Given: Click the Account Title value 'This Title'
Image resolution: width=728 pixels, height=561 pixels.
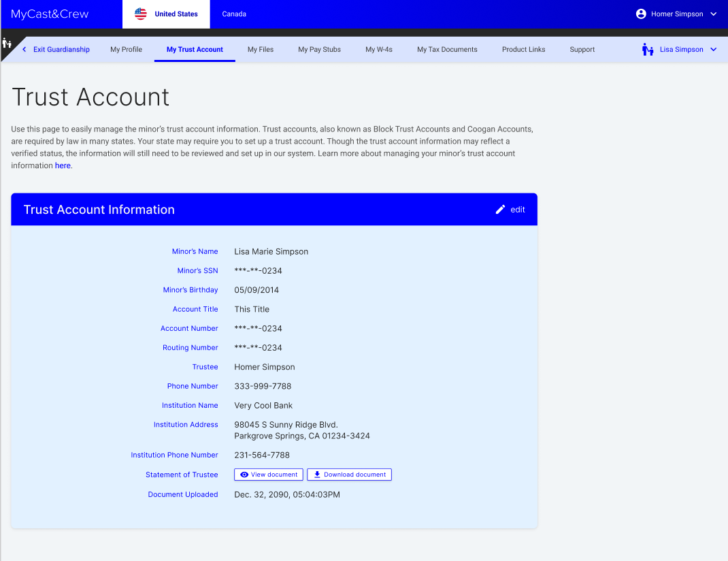Looking at the screenshot, I should coord(252,309).
